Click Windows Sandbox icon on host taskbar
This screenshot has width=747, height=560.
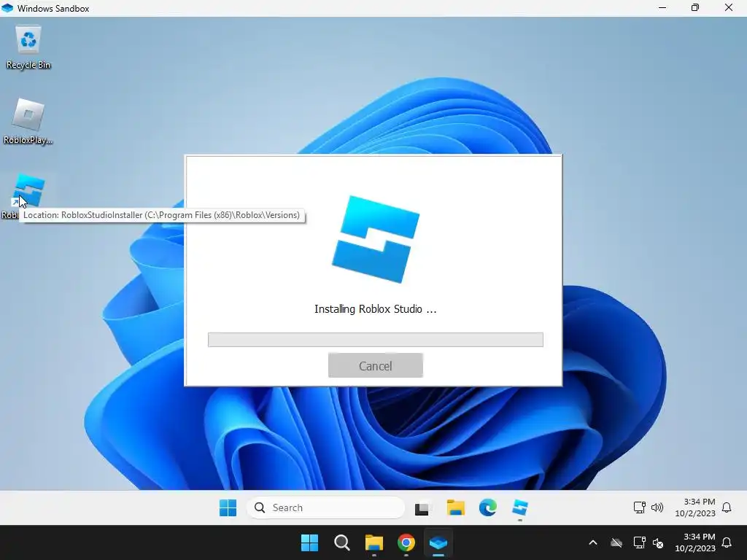click(438, 542)
